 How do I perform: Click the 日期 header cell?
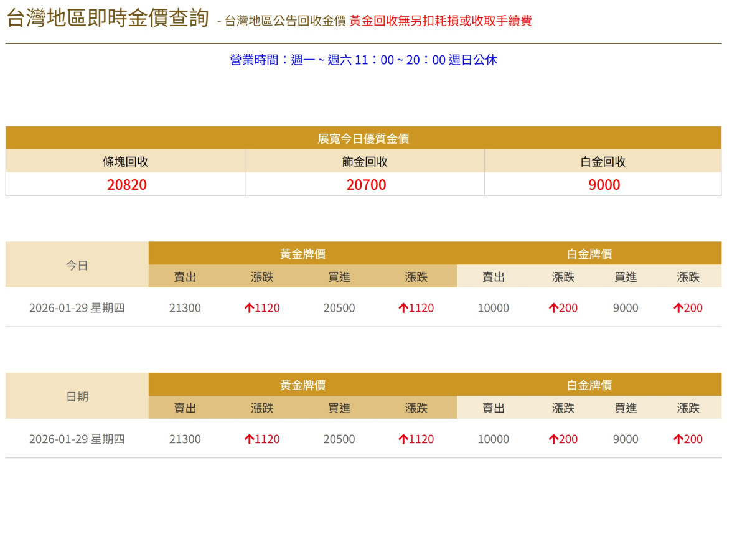click(77, 396)
